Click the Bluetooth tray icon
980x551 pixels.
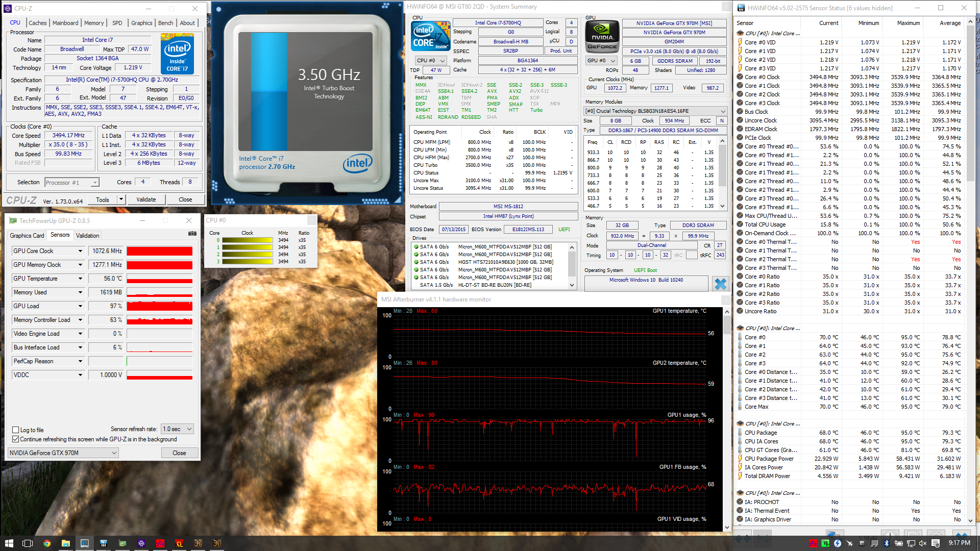click(887, 543)
